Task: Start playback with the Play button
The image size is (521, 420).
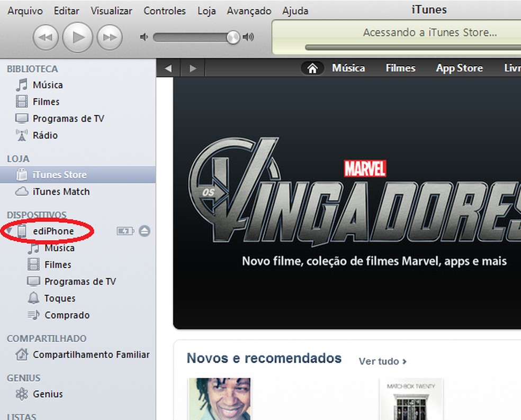Action: (78, 37)
